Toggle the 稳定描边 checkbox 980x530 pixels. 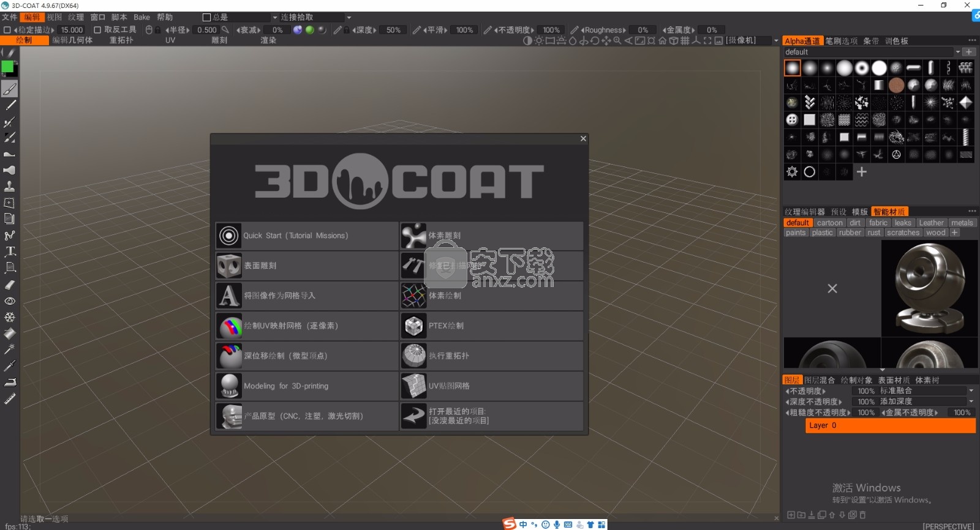coord(7,29)
